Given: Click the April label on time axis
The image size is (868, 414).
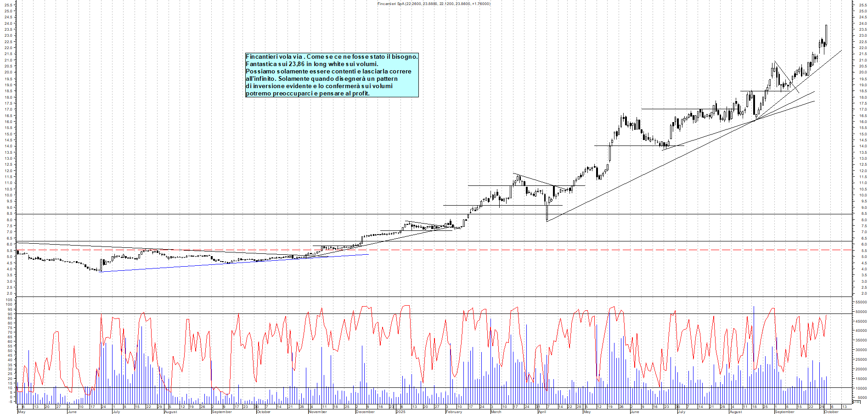Looking at the screenshot, I should (x=542, y=412).
